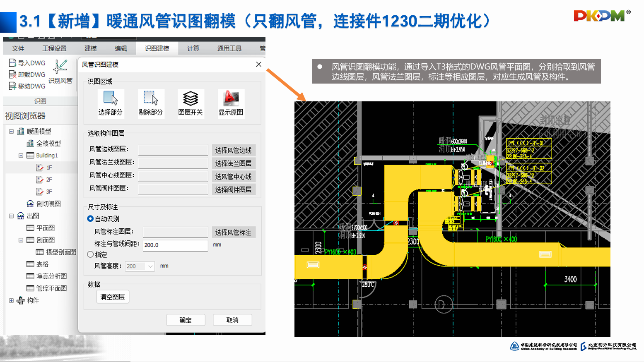The image size is (644, 362).
Task: Select the 1F text label in tree
Action: click(x=49, y=168)
